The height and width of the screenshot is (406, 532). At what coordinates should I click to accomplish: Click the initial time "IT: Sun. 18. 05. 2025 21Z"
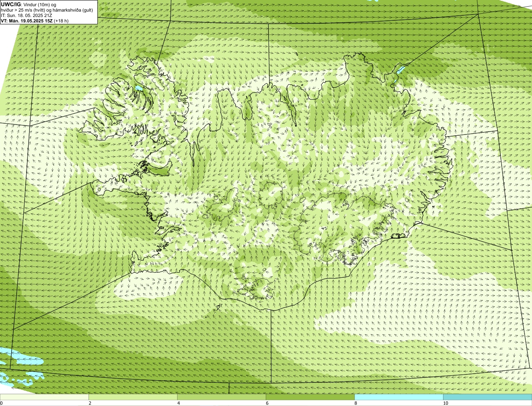point(27,15)
